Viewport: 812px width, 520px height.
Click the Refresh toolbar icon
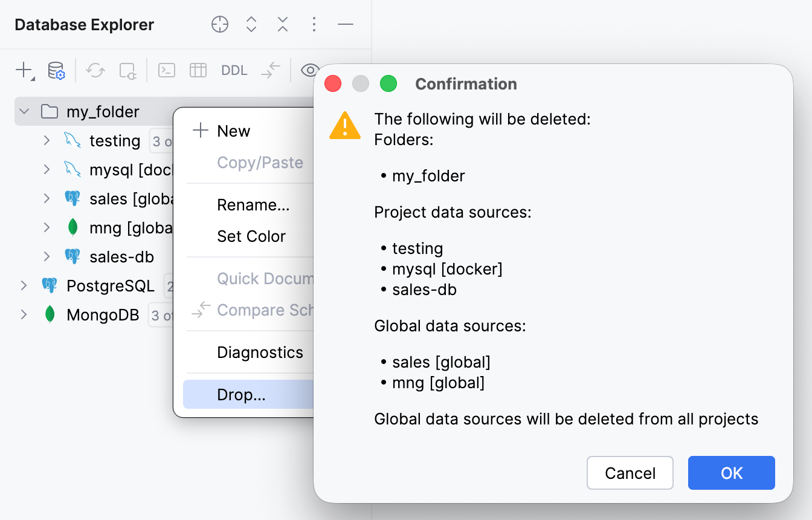[x=95, y=71]
